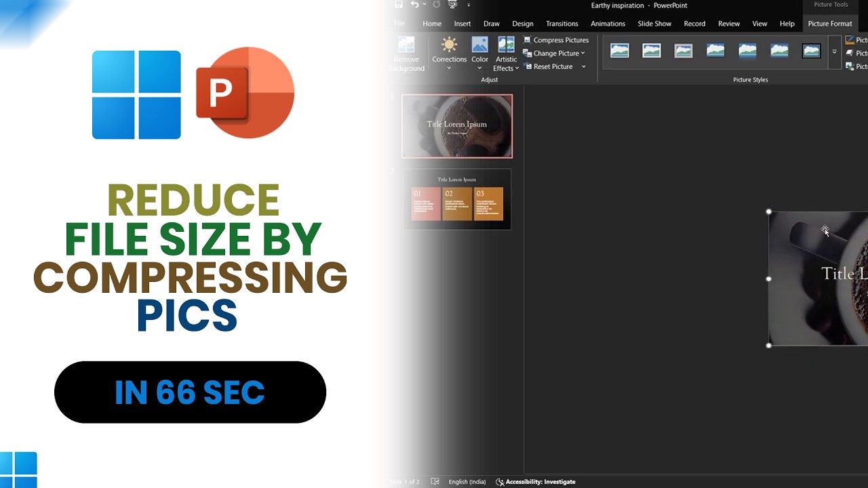
Task: Switch to the Draw tab
Action: click(492, 24)
